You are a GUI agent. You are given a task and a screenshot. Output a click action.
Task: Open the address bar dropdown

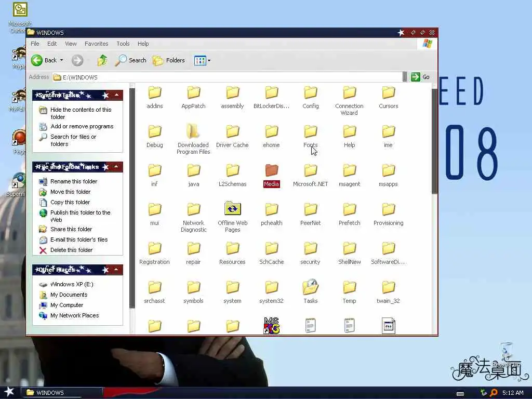pos(404,77)
